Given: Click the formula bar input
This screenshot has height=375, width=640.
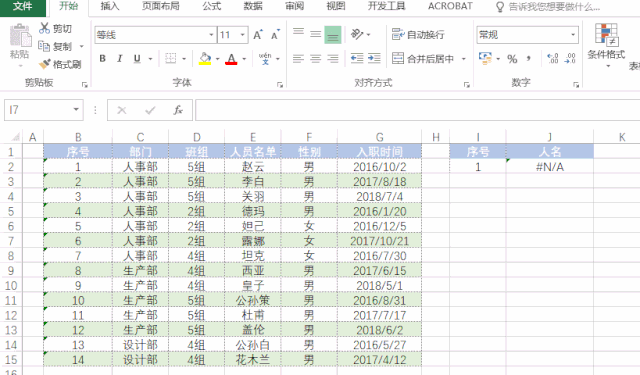Looking at the screenshot, I should tap(417, 110).
